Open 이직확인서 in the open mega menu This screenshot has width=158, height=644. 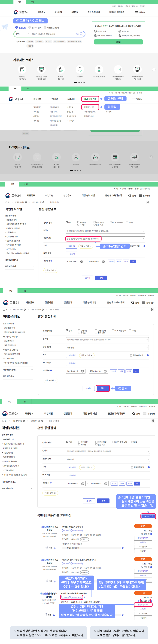click(x=70, y=121)
